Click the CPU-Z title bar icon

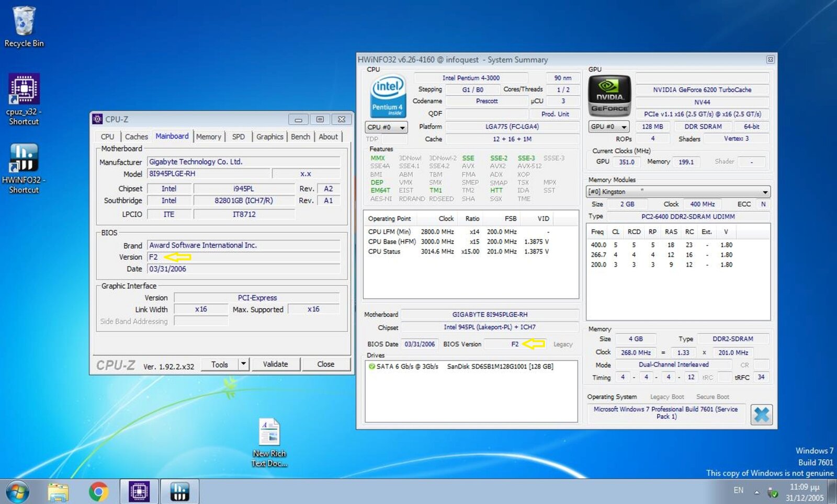(98, 119)
